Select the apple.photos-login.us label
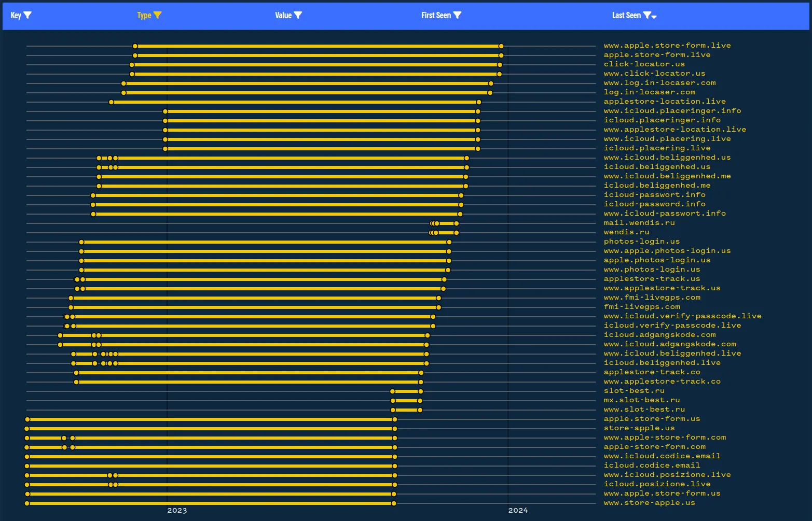 click(657, 260)
